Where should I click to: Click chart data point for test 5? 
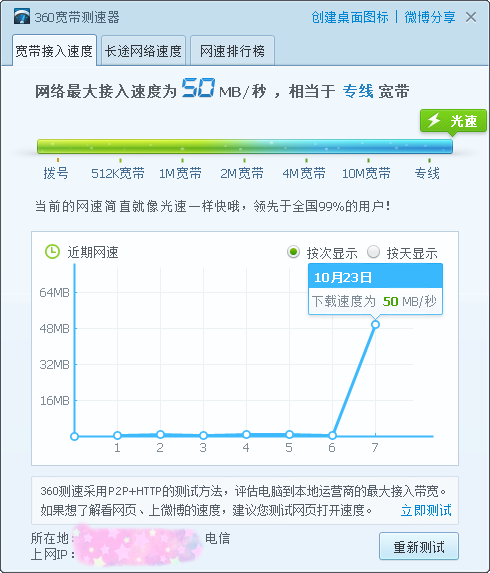pos(289,435)
